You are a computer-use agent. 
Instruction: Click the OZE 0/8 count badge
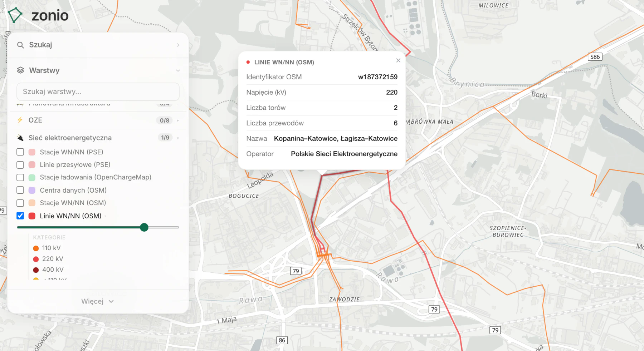coord(165,120)
